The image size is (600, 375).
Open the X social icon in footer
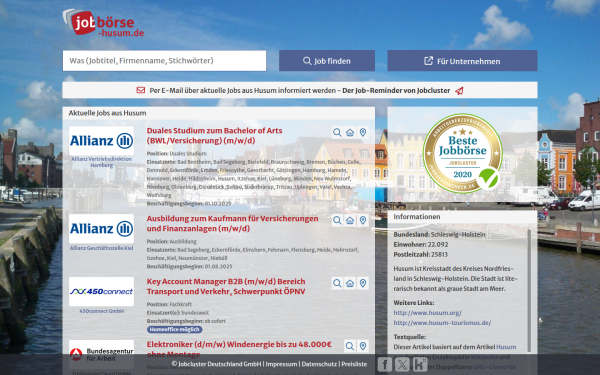coord(402,364)
